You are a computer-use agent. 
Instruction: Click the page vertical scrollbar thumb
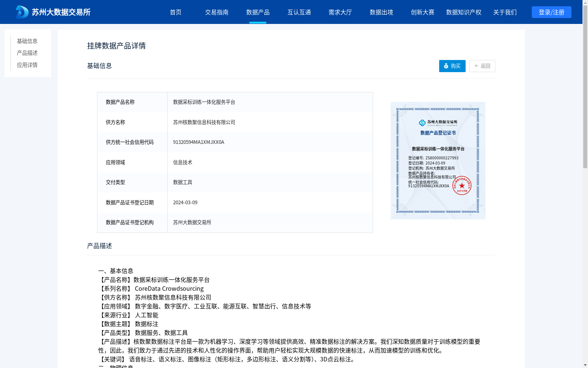pyautogui.click(x=585, y=87)
